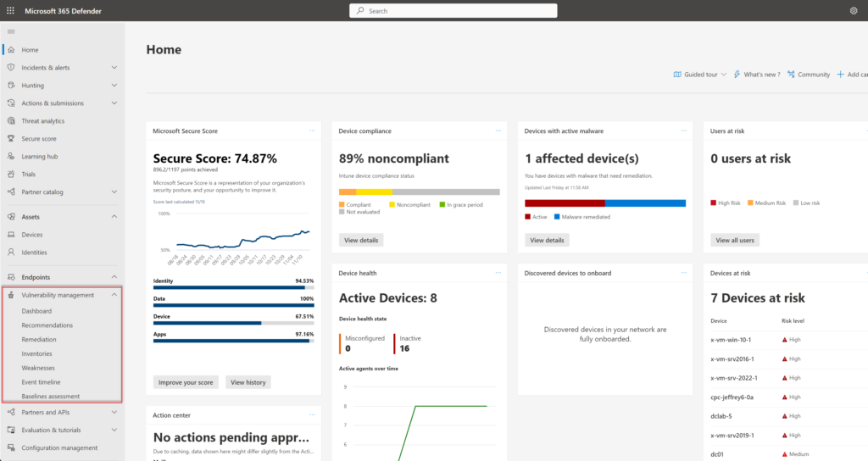
Task: Click the Learning hub icon
Action: (x=11, y=156)
